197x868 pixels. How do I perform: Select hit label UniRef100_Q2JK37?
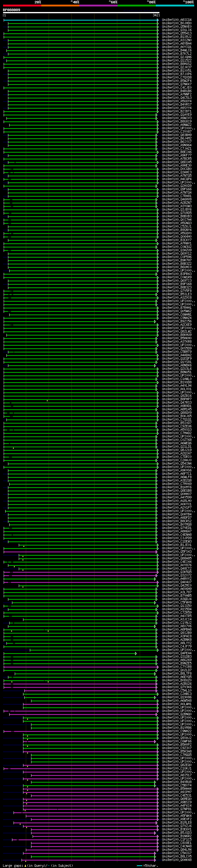(x=177, y=67)
